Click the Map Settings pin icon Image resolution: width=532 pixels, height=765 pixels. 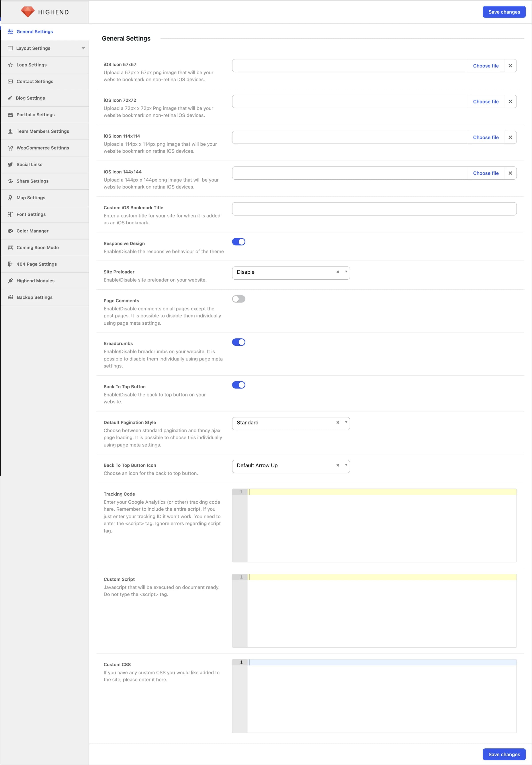click(x=10, y=198)
